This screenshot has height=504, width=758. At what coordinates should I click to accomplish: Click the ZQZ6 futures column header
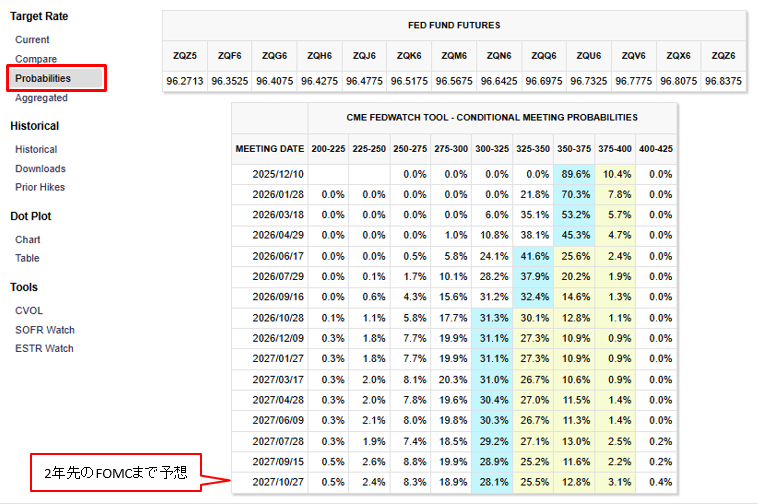pos(723,56)
